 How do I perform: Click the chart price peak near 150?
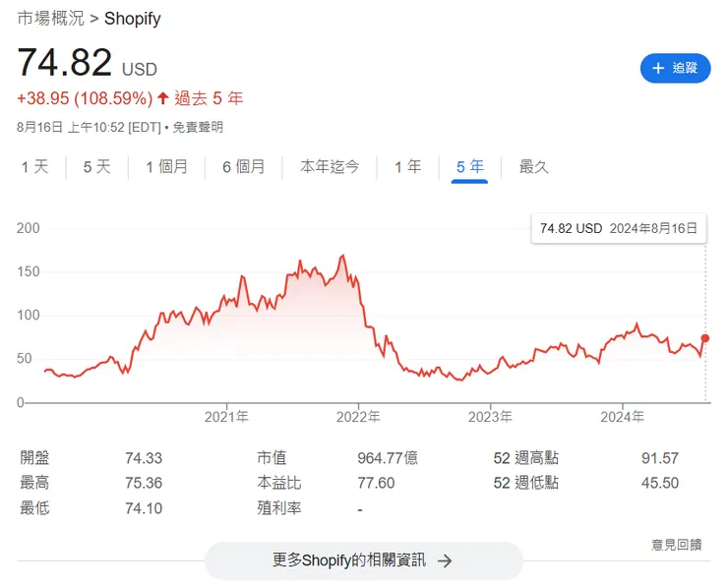point(342,257)
